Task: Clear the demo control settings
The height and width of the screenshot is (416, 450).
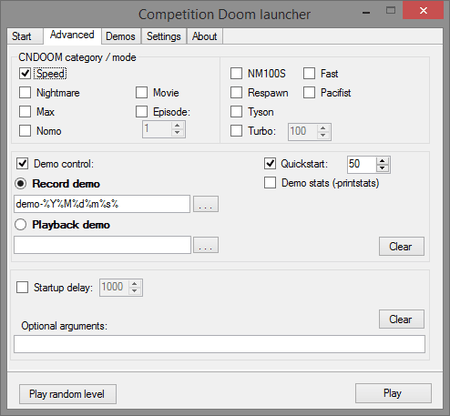Action: (x=401, y=246)
